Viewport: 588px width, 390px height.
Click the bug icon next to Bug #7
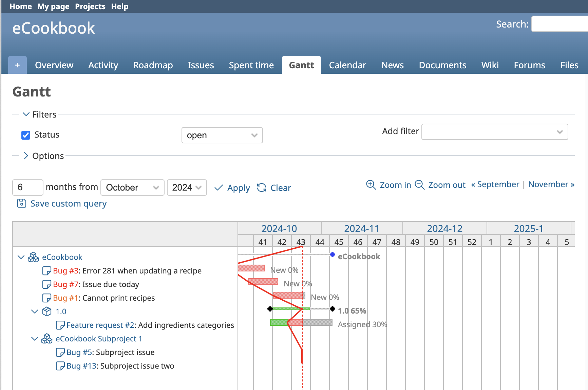click(x=46, y=284)
